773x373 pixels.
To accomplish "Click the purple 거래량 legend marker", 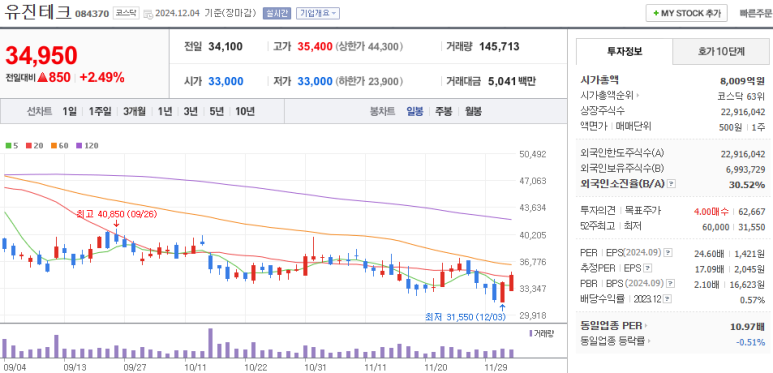I will click(530, 334).
